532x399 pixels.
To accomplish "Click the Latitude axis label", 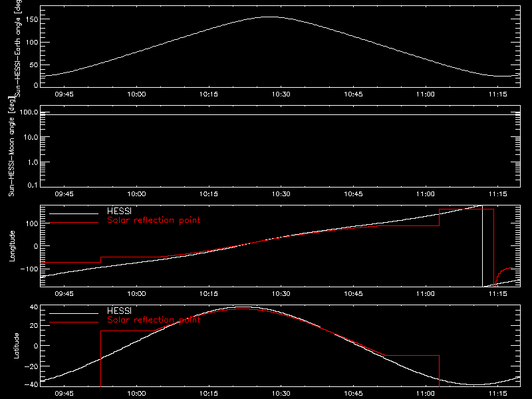I will tap(16, 346).
